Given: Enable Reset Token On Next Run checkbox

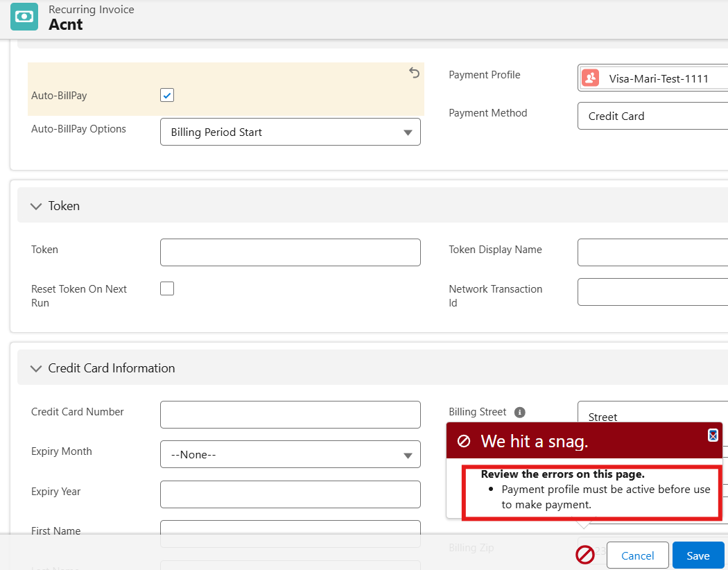Looking at the screenshot, I should coord(167,288).
